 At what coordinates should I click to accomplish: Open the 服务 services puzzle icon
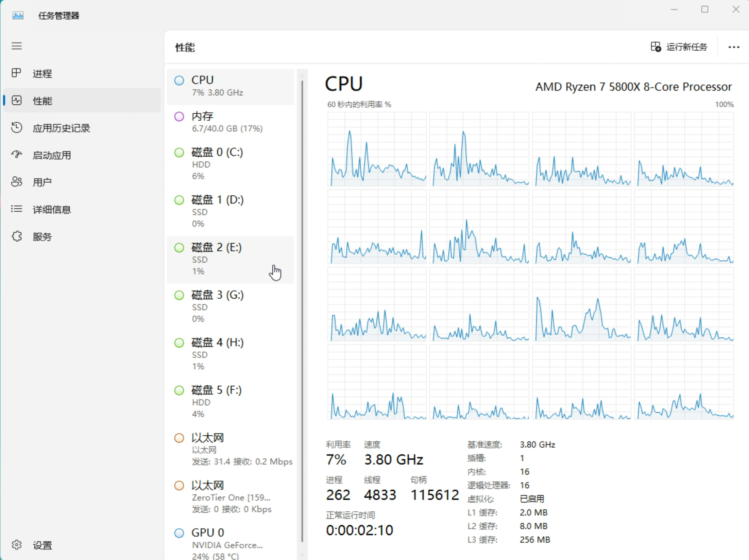[16, 237]
